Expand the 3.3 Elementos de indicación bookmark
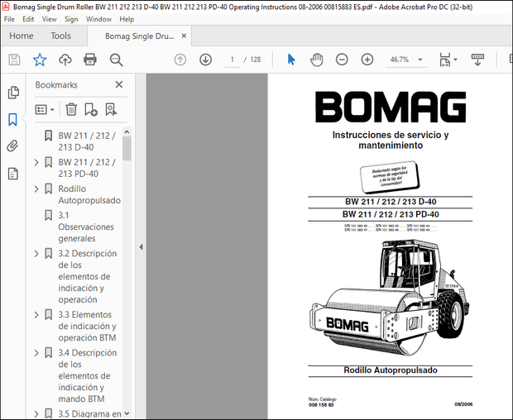This screenshot has height=420, width=513. [36, 315]
